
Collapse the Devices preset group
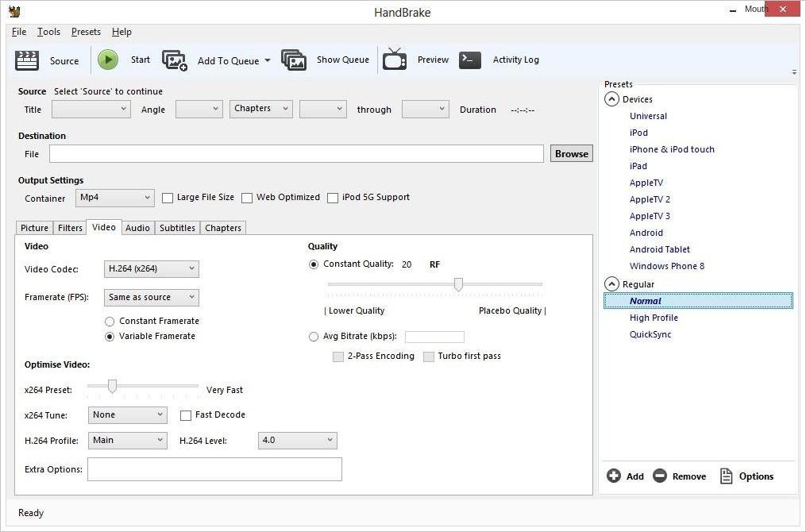[611, 99]
